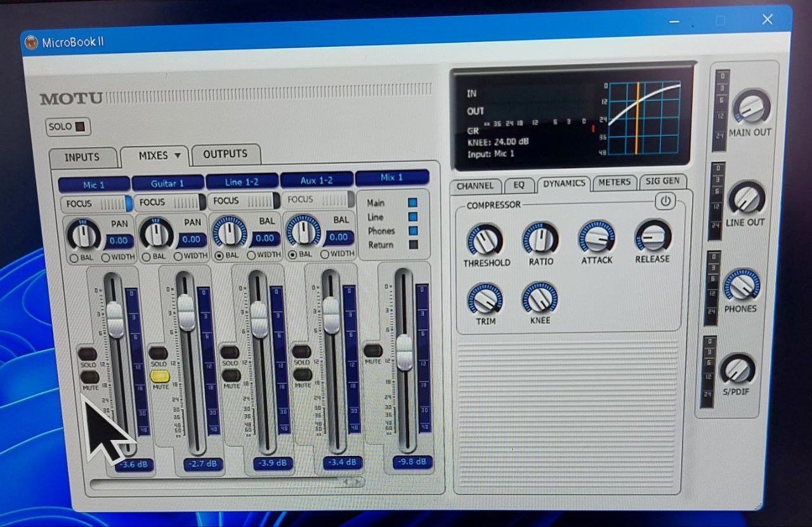Click the compressor KNEE knob

point(540,298)
